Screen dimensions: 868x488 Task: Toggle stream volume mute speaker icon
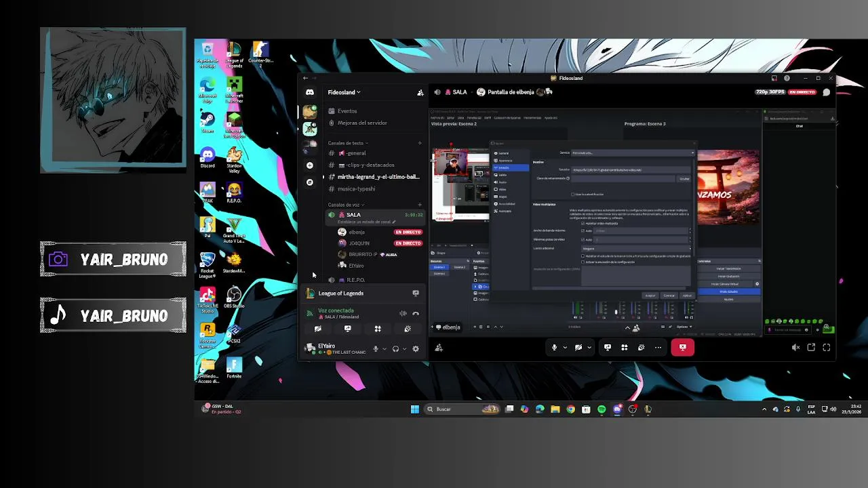pos(795,348)
